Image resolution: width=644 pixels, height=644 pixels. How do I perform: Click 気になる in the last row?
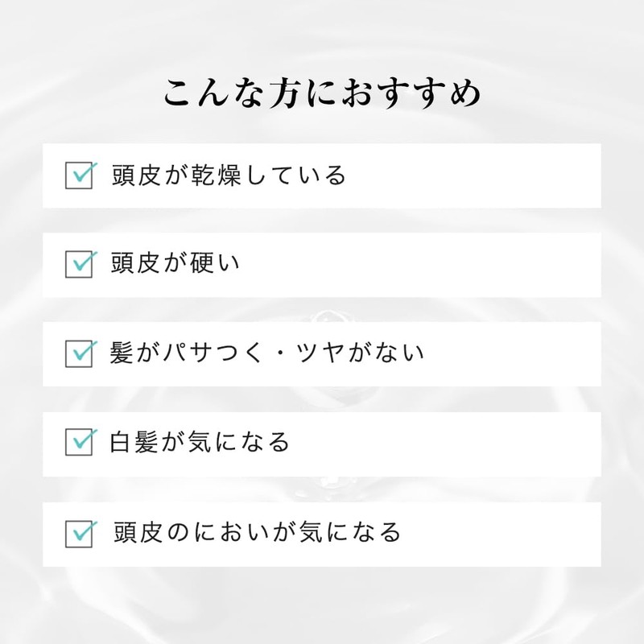click(350, 532)
